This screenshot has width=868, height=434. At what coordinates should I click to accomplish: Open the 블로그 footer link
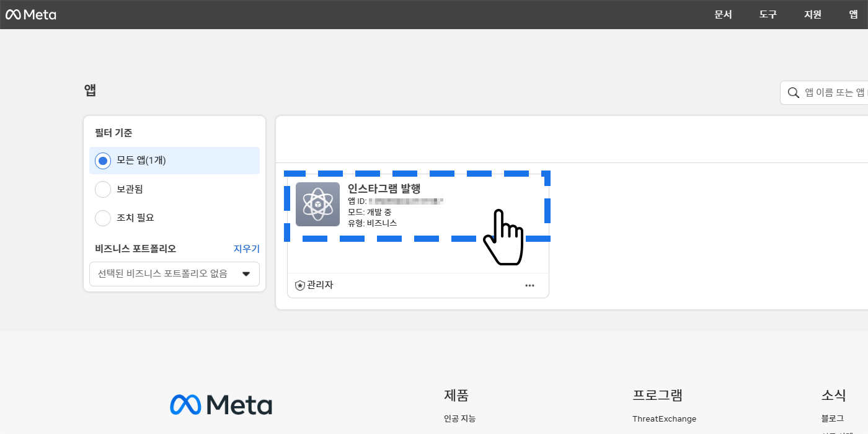point(833,418)
